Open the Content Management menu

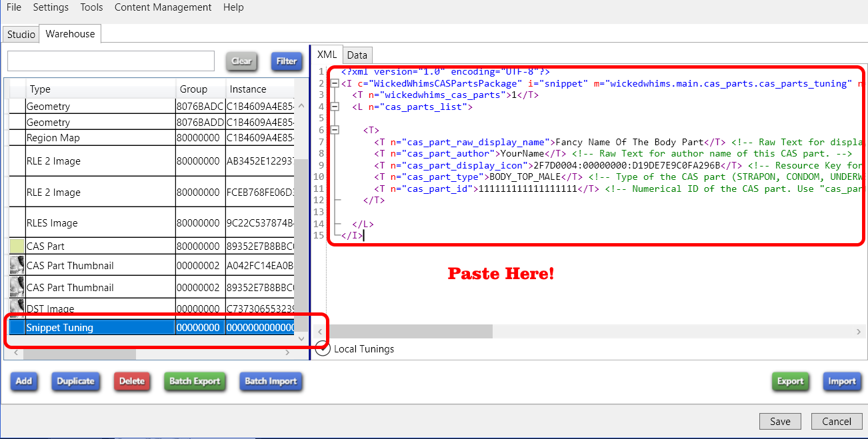(163, 7)
